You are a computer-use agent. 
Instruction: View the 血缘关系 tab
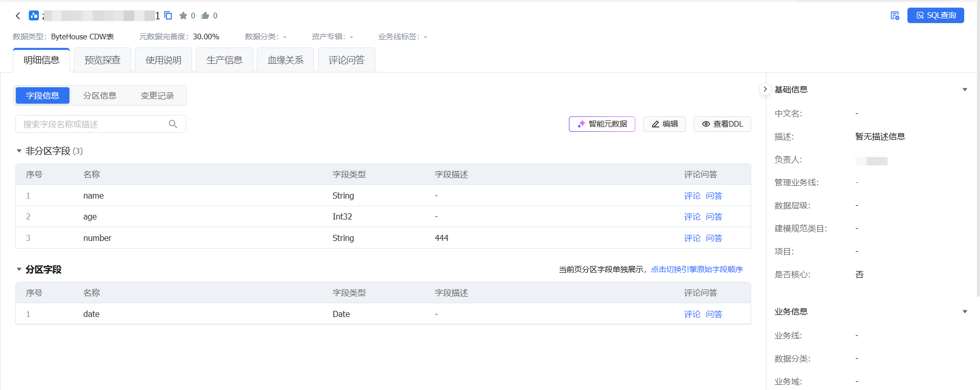tap(285, 60)
